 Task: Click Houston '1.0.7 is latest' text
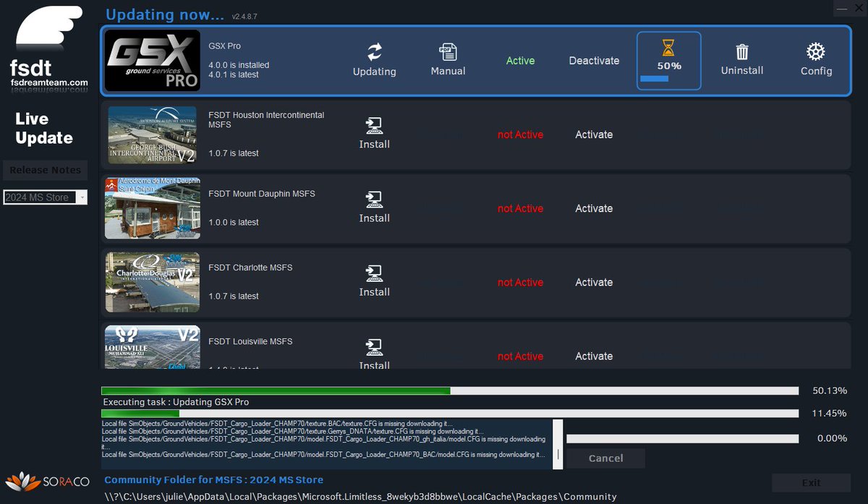tap(234, 153)
